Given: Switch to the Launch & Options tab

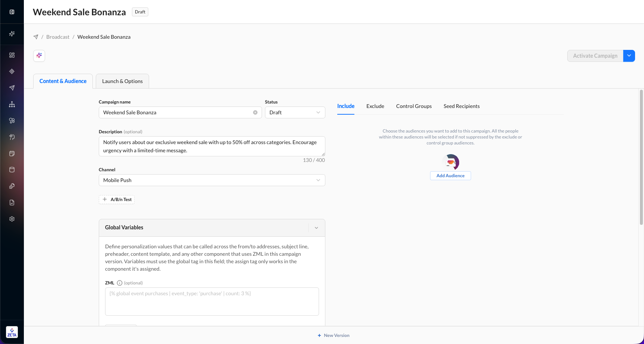Looking at the screenshot, I should tap(122, 81).
